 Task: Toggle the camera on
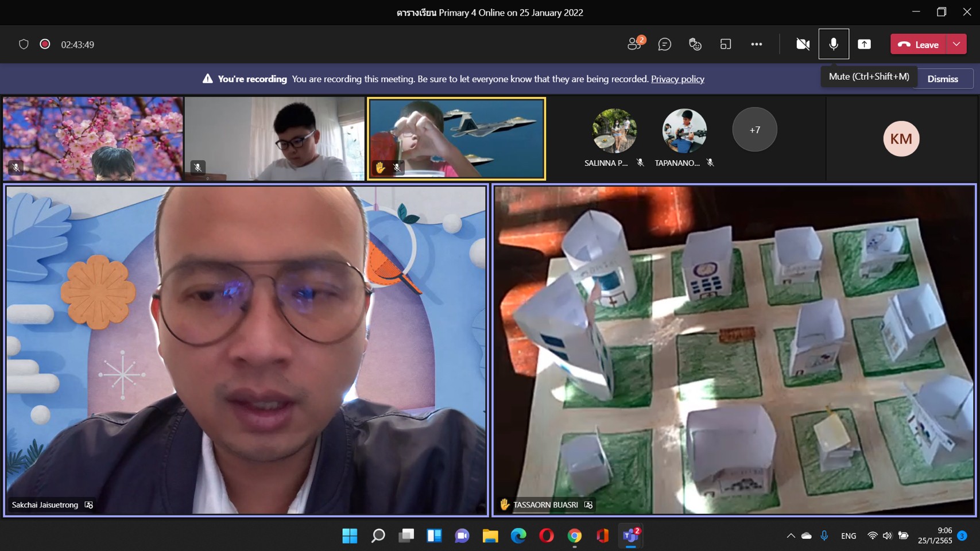(x=803, y=44)
